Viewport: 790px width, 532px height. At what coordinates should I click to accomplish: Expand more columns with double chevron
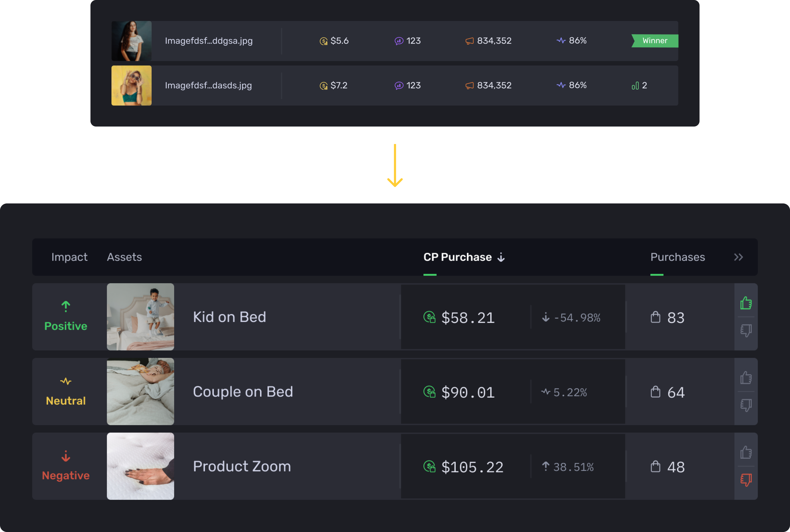(738, 257)
